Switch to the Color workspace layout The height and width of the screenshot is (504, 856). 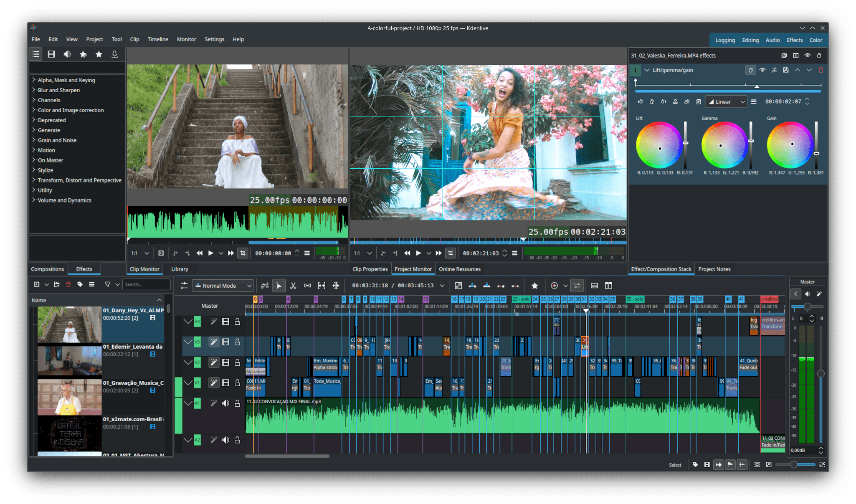(815, 40)
